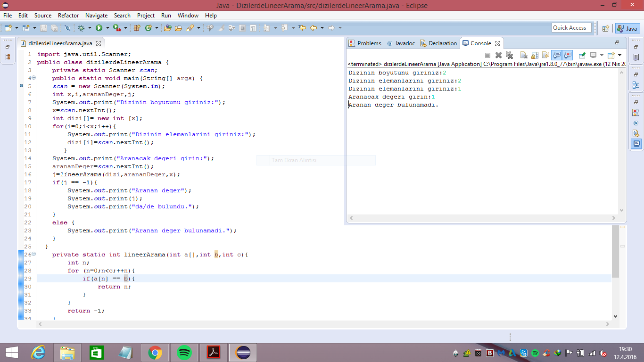The width and height of the screenshot is (644, 362).
Task: Click the Forward navigation arrow icon
Action: coord(331,28)
